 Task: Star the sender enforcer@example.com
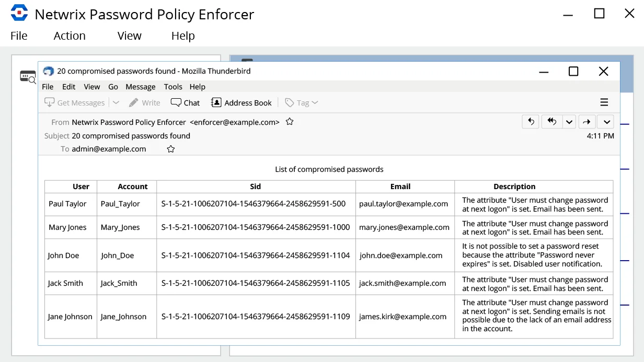click(290, 122)
